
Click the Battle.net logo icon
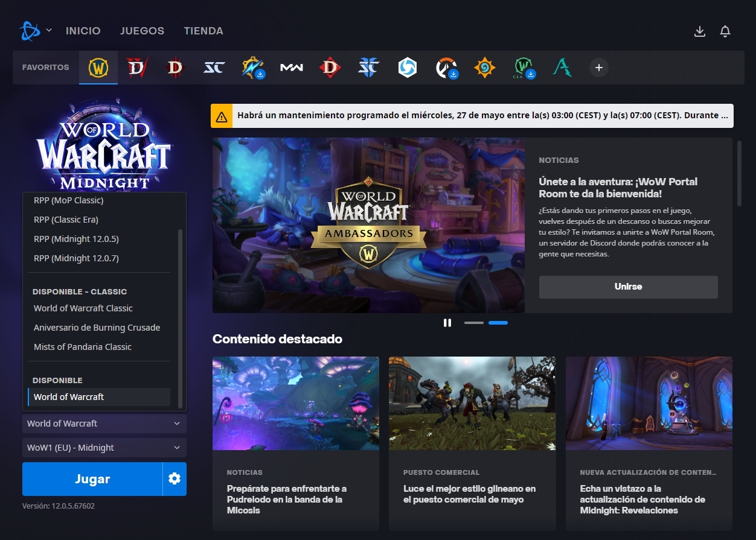[29, 31]
